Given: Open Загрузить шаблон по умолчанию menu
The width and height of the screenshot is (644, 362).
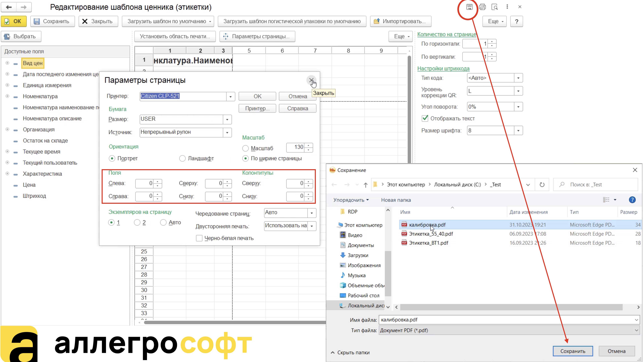Looking at the screenshot, I should coord(168,21).
